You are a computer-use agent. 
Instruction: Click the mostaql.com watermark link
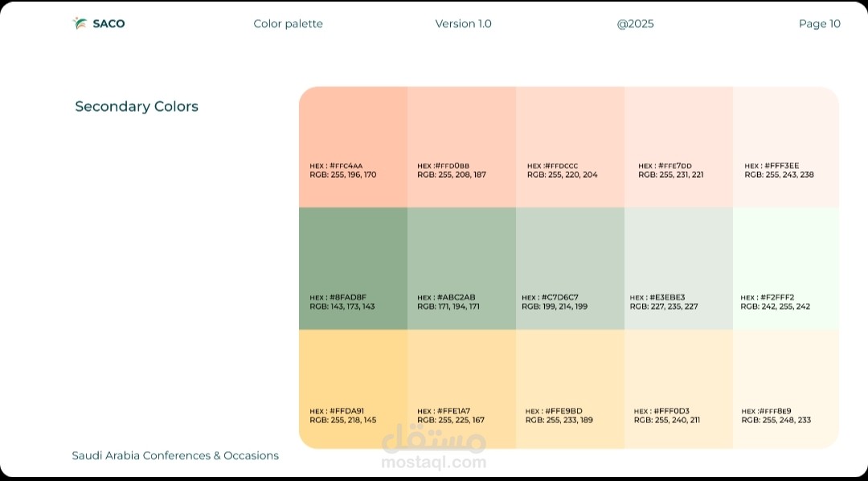tap(434, 462)
